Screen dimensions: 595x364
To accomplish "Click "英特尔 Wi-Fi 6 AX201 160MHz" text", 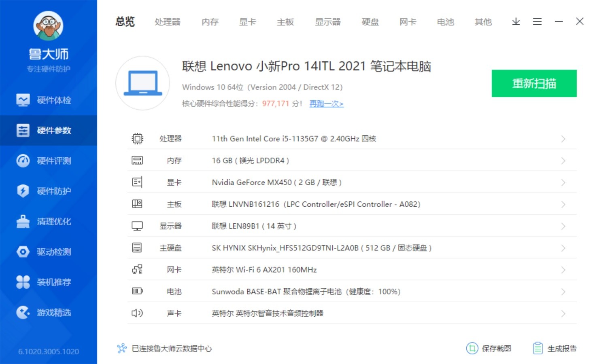I will [264, 270].
